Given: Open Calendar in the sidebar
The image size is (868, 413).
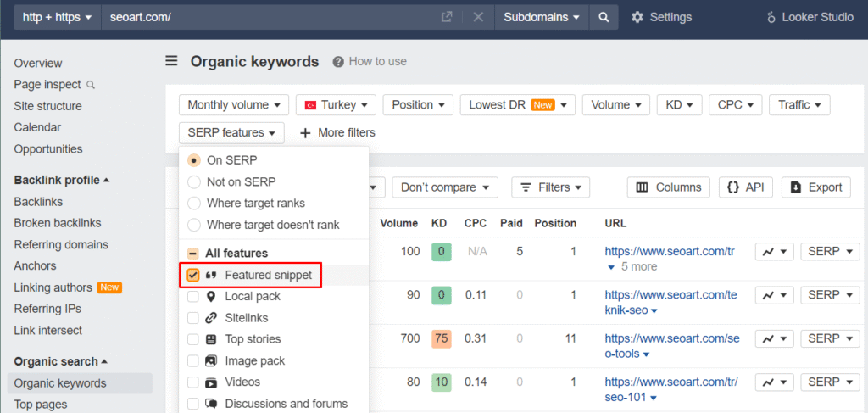Looking at the screenshot, I should point(37,127).
